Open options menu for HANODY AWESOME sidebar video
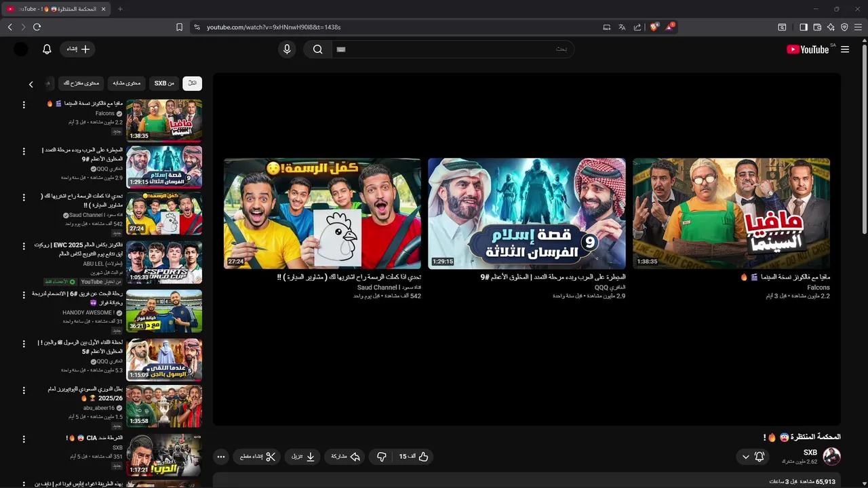The width and height of the screenshot is (868, 488). click(x=24, y=294)
